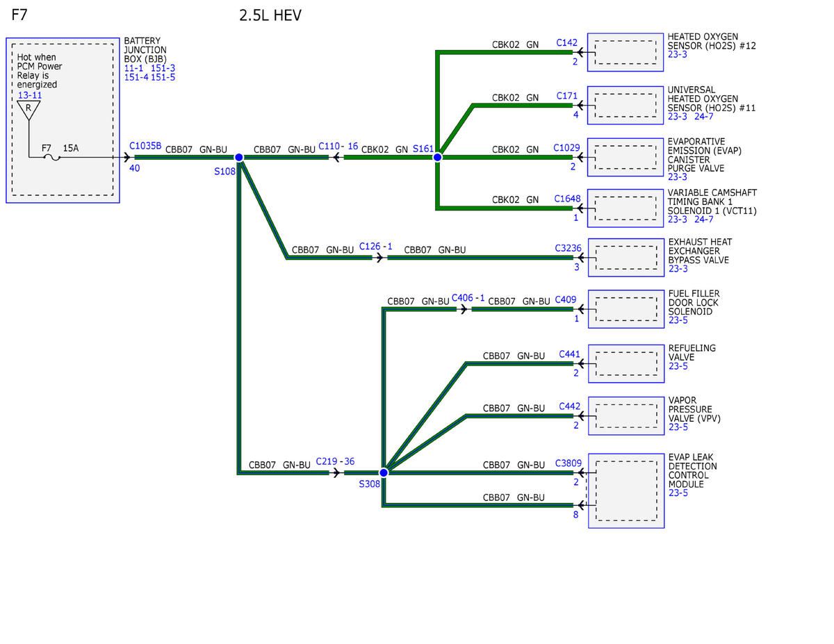
Task: Open the 13-11 page reference link
Action: click(30, 94)
